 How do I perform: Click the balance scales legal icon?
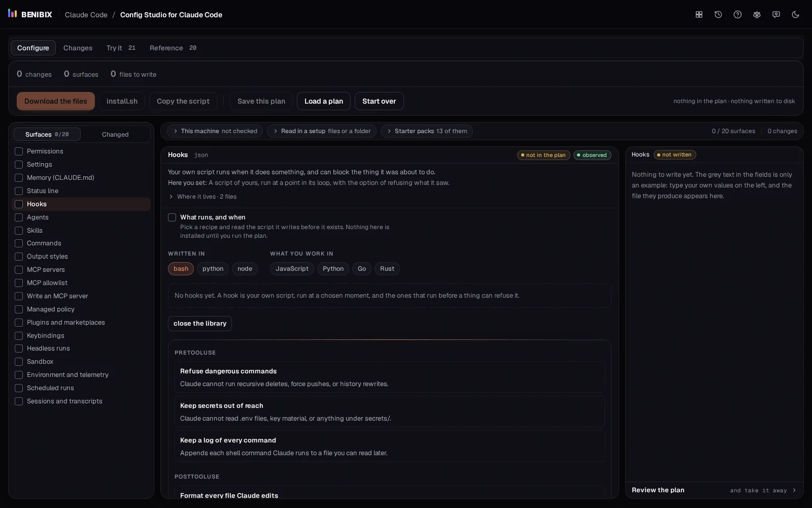pyautogui.click(x=757, y=15)
